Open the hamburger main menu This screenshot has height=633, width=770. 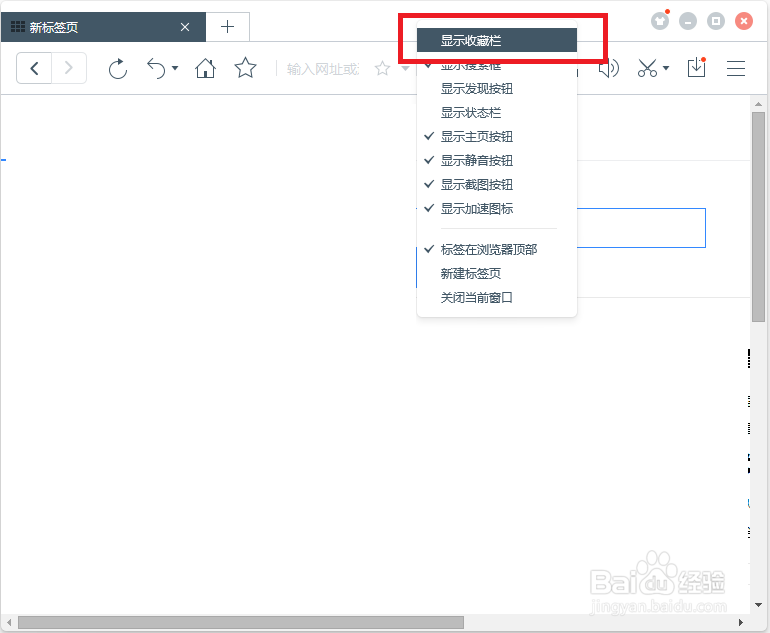coord(736,69)
